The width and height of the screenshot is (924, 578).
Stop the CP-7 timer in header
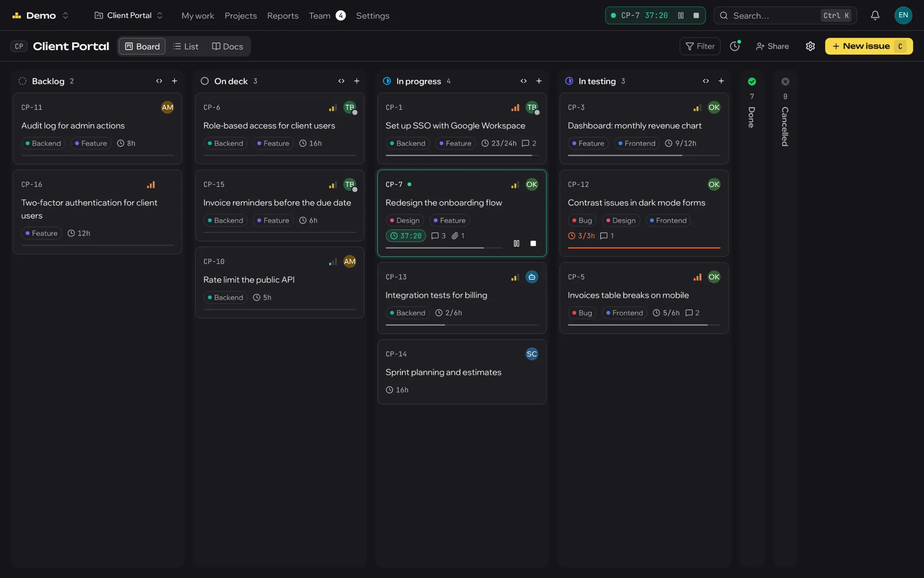[696, 15]
